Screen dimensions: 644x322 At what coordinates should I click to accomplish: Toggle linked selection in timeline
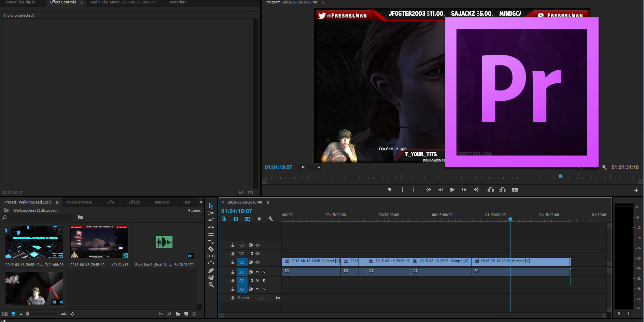pos(248,219)
